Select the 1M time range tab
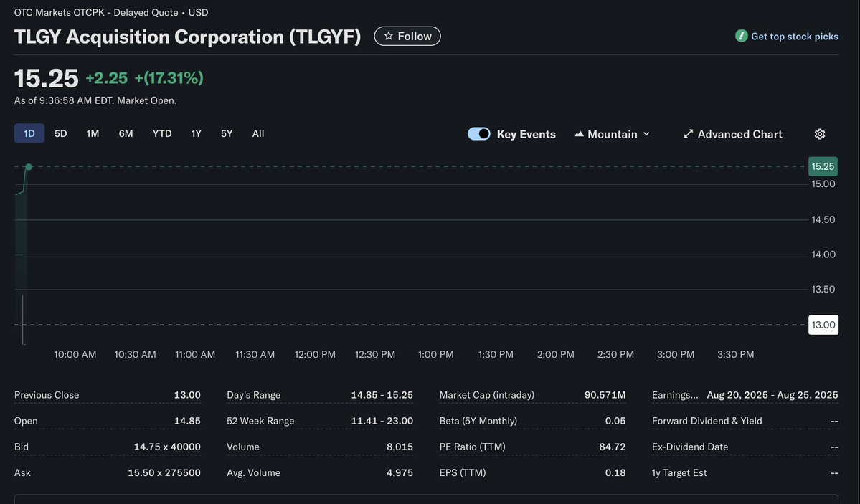Image resolution: width=860 pixels, height=504 pixels. pyautogui.click(x=93, y=134)
